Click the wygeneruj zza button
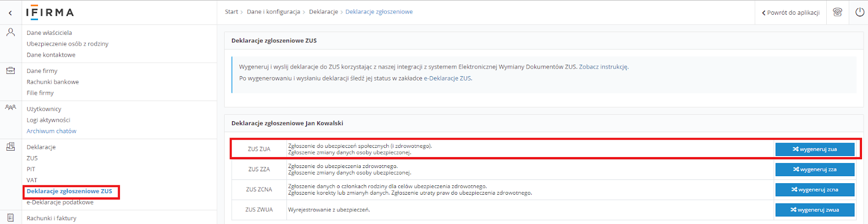 click(815, 169)
